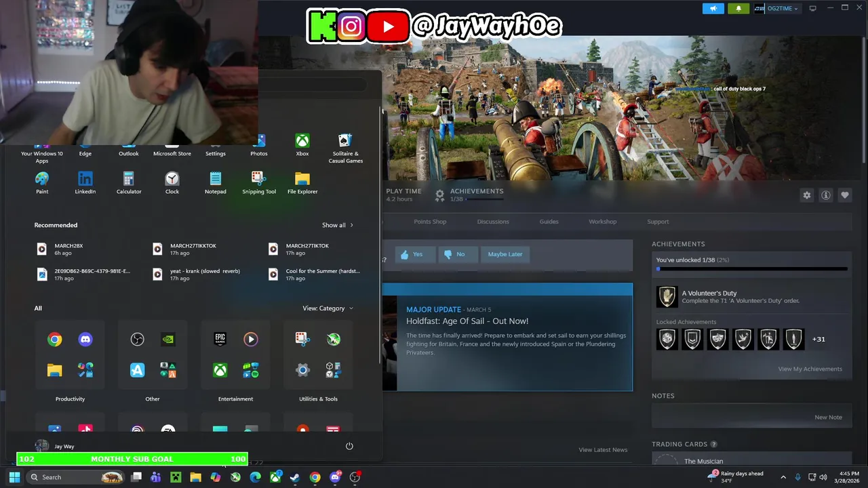Open Settings pinned app
868x488 pixels.
(216, 150)
